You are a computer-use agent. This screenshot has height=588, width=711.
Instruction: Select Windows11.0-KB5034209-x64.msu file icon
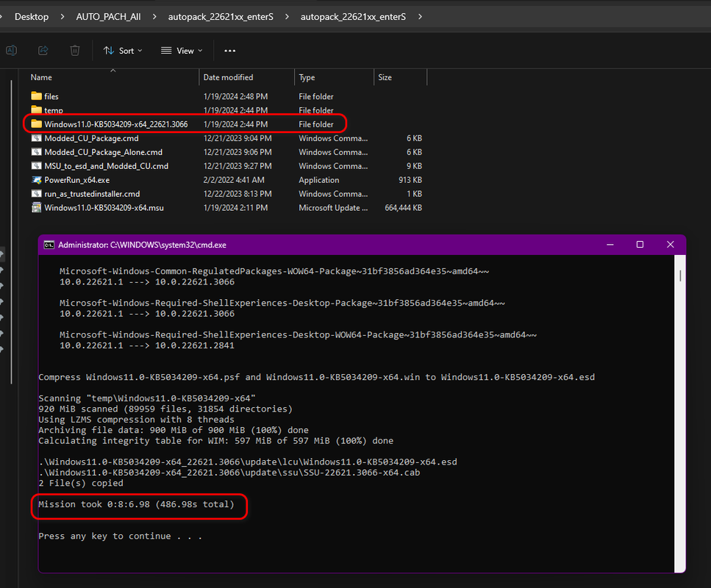[37, 207]
